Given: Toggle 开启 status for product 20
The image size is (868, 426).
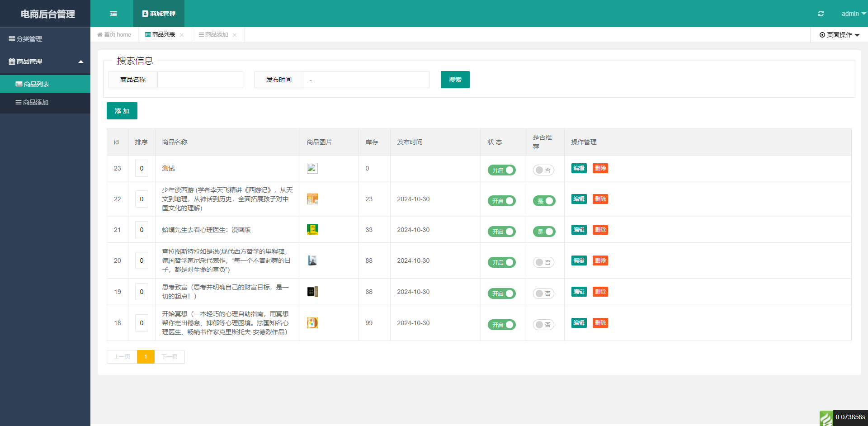Looking at the screenshot, I should [x=502, y=262].
